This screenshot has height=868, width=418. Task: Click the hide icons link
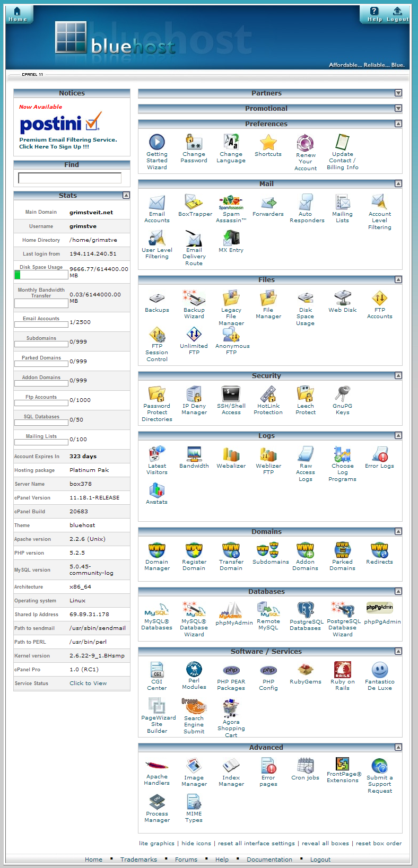[x=196, y=843]
